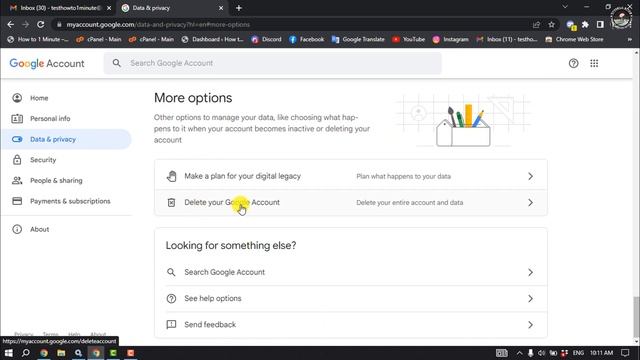The image size is (640, 360).
Task: Bookmark this page with the star icon
Action: [x=551, y=24]
